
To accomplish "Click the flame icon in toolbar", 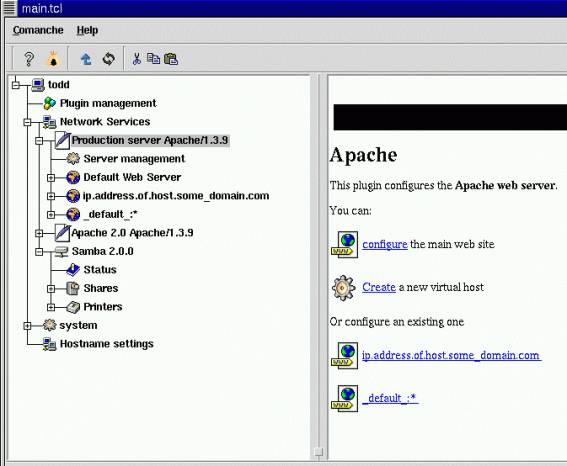I will point(53,59).
